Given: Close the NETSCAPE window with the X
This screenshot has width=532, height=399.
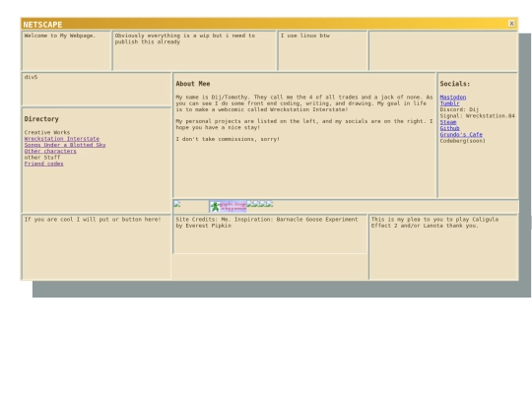Looking at the screenshot, I should coord(511,24).
